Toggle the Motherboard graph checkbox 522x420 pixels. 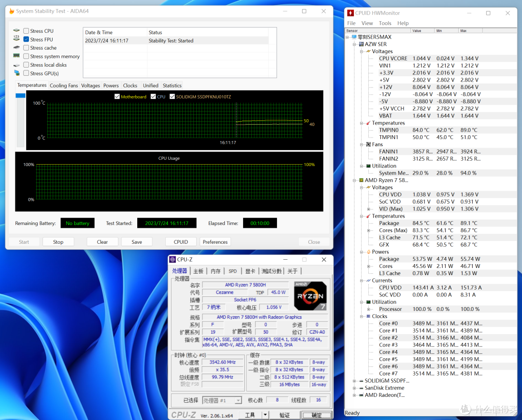tap(117, 97)
